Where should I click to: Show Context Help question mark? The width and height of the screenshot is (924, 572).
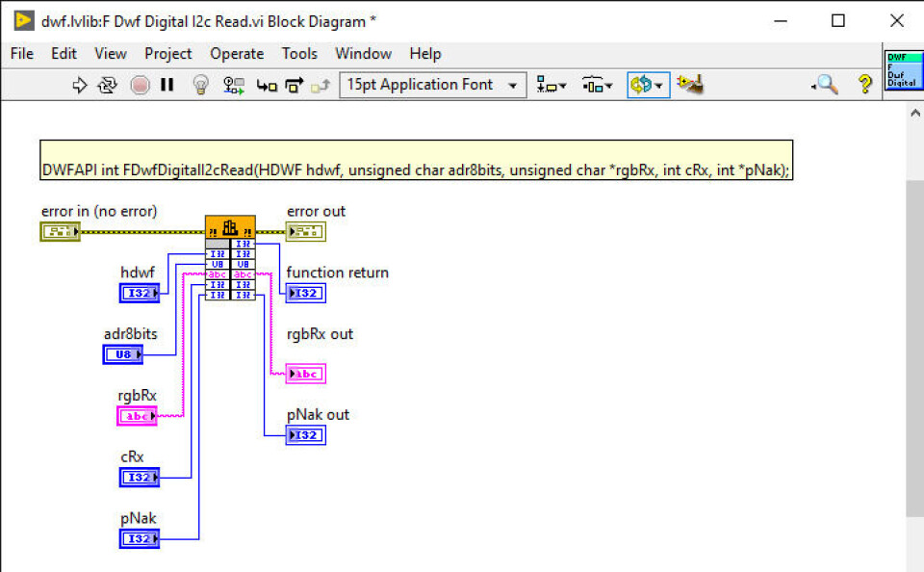coord(864,85)
